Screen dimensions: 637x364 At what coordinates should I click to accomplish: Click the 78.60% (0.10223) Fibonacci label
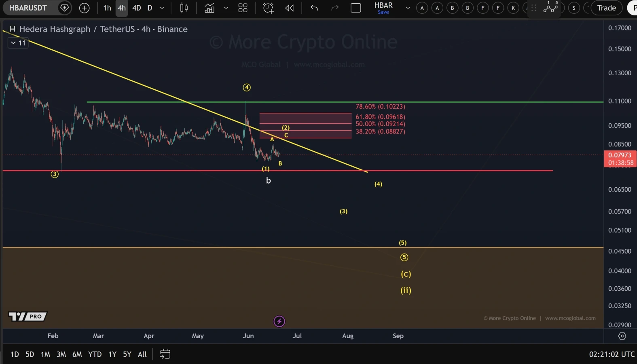click(x=380, y=107)
